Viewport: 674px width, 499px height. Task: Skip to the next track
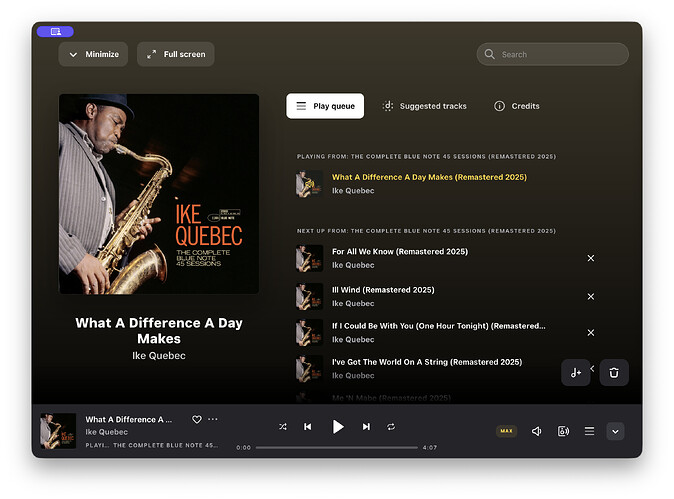tap(366, 426)
